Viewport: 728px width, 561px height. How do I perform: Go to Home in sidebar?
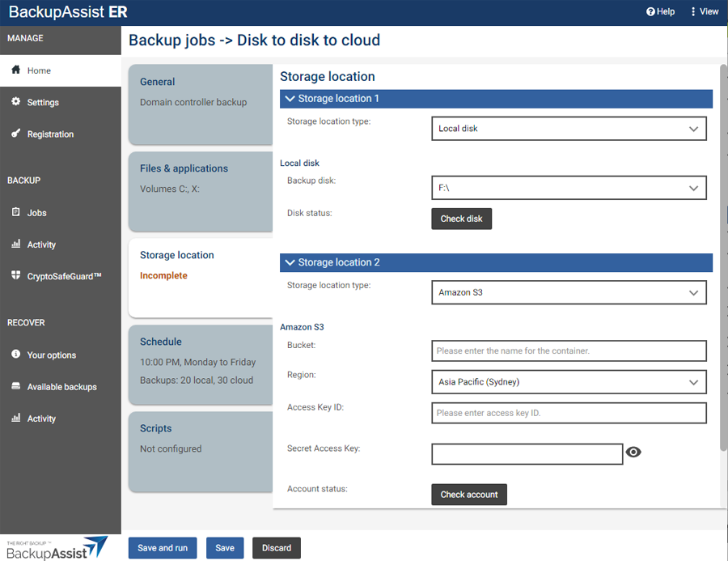point(61,70)
